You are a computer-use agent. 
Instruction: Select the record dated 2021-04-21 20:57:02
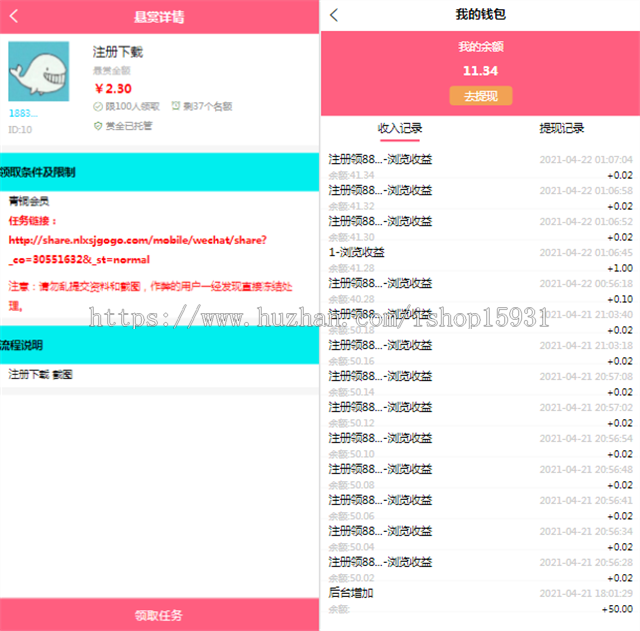480,415
